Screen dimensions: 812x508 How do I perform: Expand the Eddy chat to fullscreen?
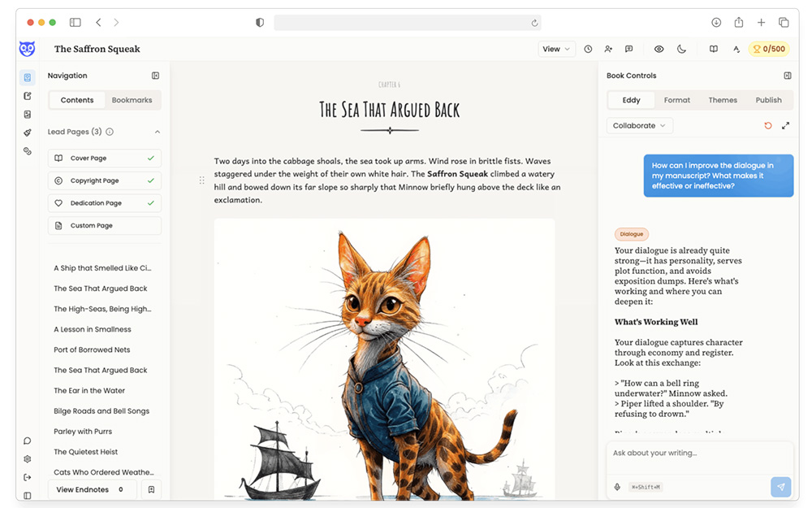click(785, 126)
